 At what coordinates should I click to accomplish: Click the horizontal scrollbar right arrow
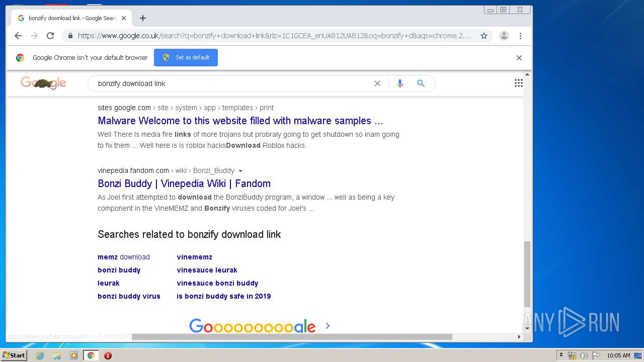(x=519, y=337)
